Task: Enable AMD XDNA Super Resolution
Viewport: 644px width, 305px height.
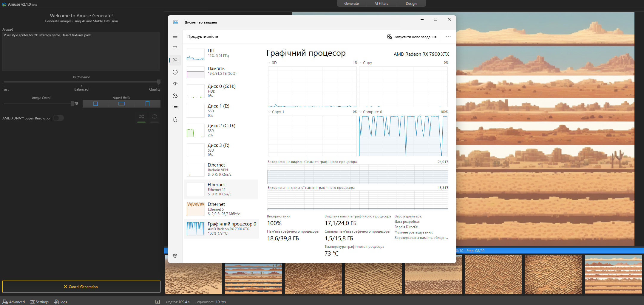Action: 58,118
